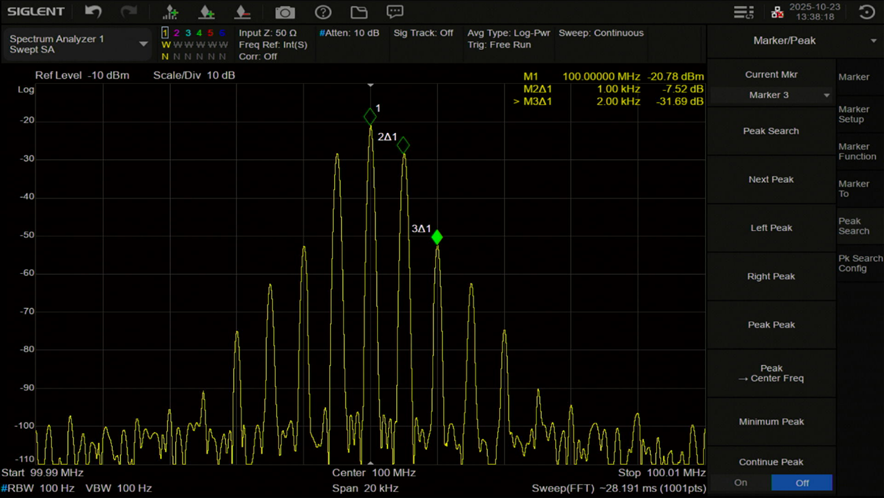Select trace 1 in the trace indicator
The image size is (884, 498).
[166, 33]
